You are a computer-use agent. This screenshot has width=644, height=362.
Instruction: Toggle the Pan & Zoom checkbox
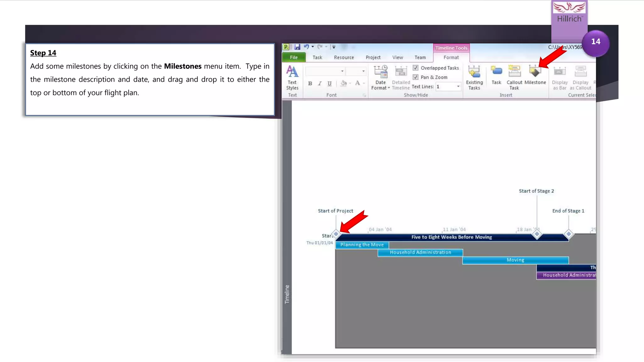click(x=415, y=77)
